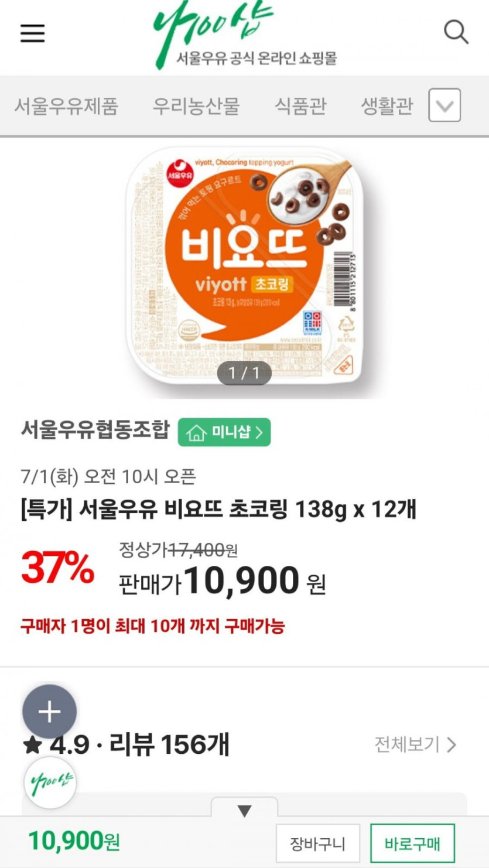The image size is (489, 868).
Task: Click the 나100샵 header logo
Action: click(244, 35)
